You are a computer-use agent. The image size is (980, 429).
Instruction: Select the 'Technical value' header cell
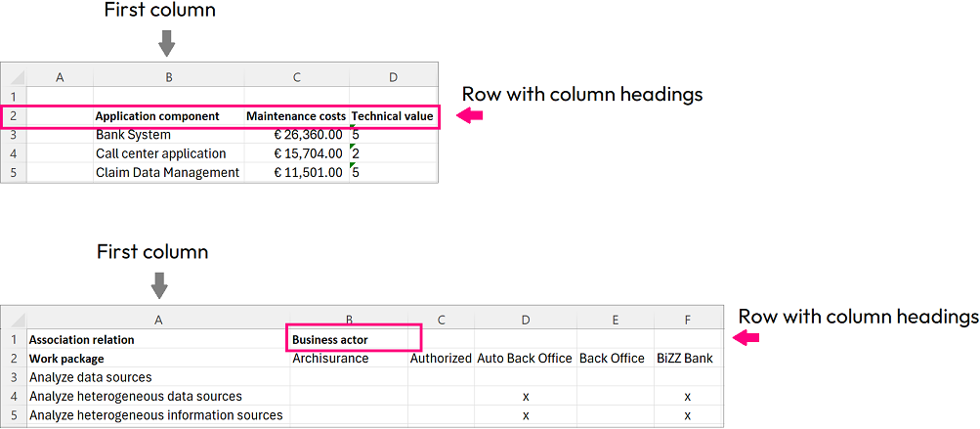[x=392, y=116]
